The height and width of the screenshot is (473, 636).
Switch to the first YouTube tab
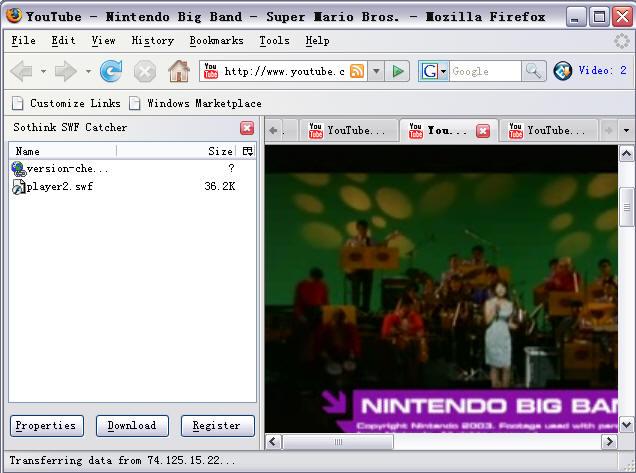[348, 131]
